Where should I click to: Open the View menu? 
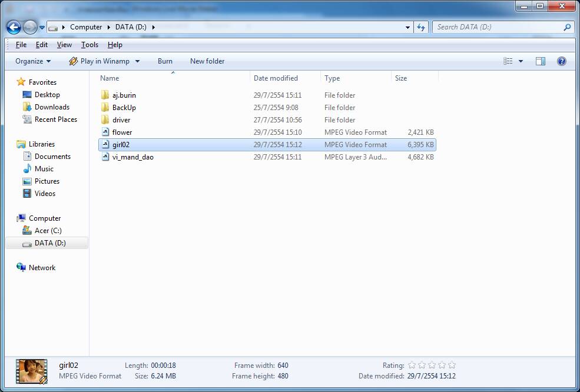(x=64, y=45)
